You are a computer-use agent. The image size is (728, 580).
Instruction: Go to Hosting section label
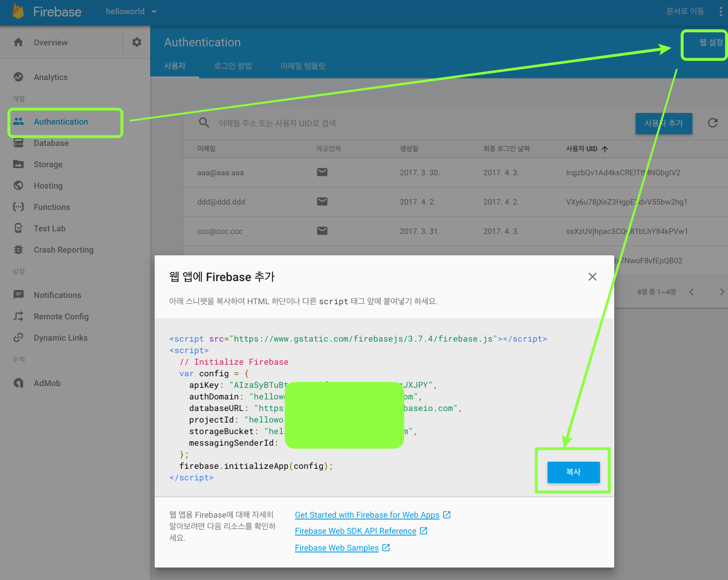tap(48, 186)
